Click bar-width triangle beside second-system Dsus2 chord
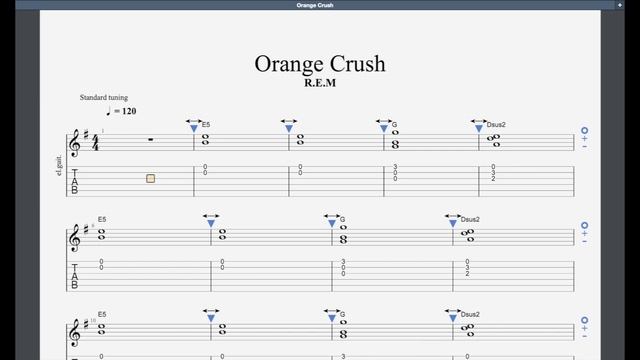The image size is (640, 360). 453,223
